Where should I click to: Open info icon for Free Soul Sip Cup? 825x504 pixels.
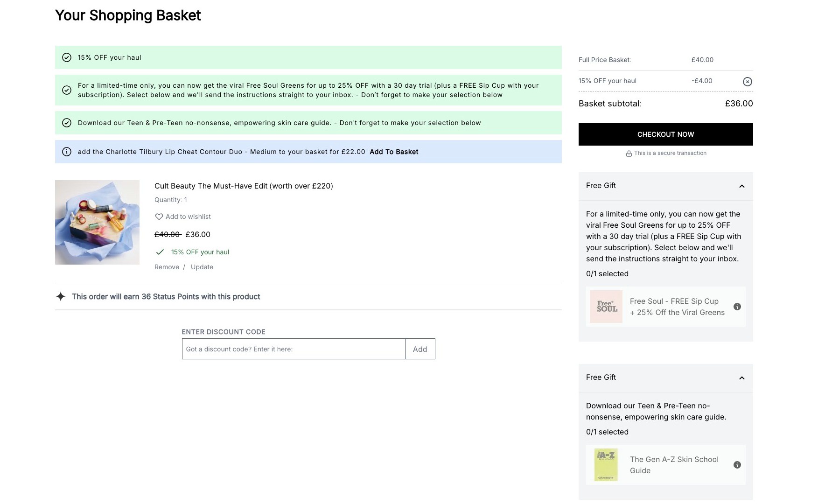coord(737,307)
